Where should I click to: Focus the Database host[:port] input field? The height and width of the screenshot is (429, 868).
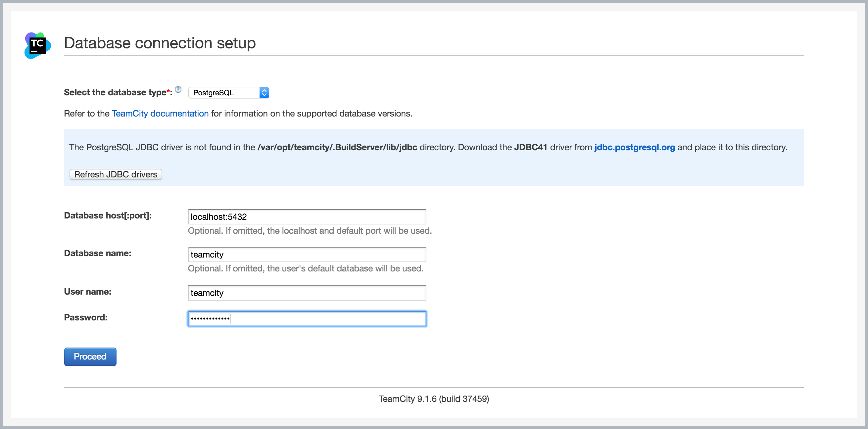pos(307,217)
